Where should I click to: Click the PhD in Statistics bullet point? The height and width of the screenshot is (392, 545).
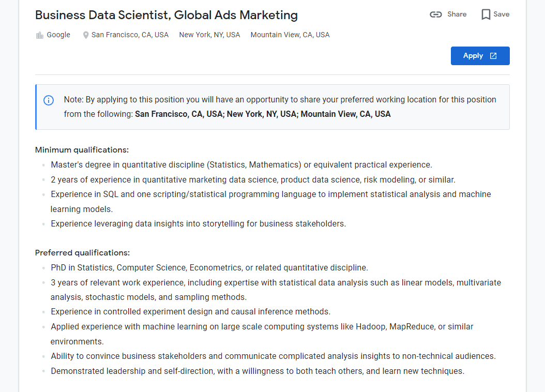coord(209,267)
